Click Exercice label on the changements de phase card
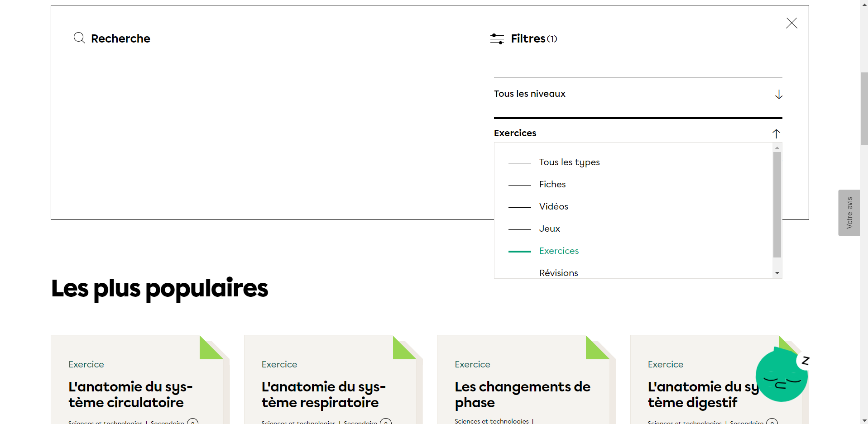Screen dimensions: 868x424 [472, 364]
